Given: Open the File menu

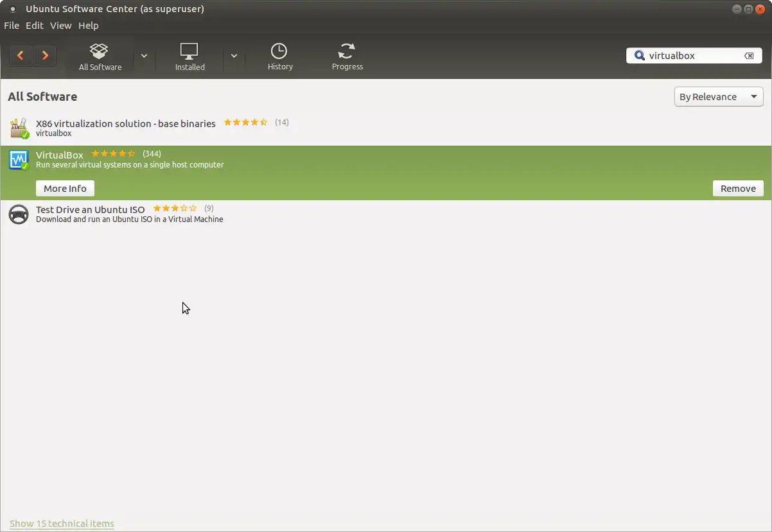Looking at the screenshot, I should 12,26.
